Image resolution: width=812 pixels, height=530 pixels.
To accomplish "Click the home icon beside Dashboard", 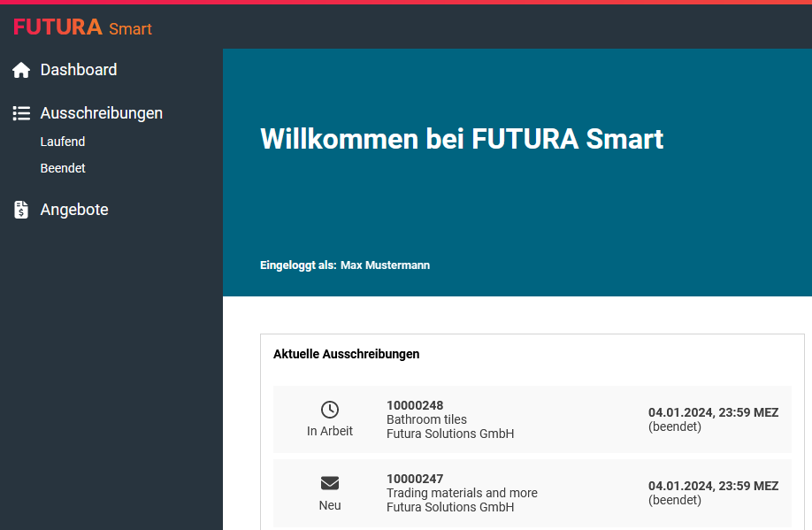I will (21, 70).
